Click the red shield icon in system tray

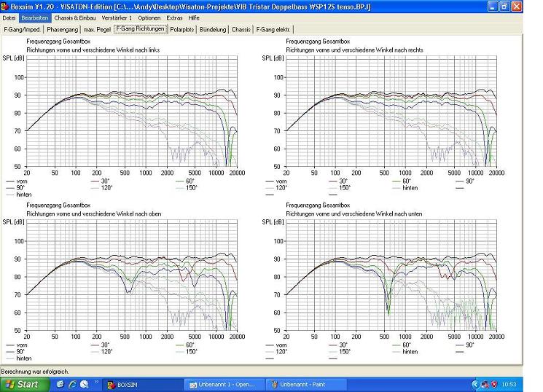coord(494,384)
